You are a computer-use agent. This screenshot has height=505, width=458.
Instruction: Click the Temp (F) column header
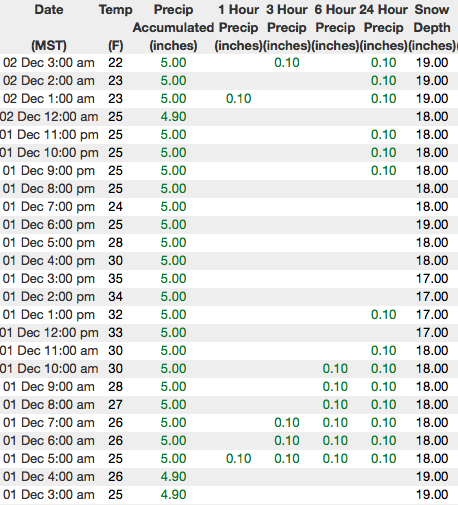(x=115, y=27)
